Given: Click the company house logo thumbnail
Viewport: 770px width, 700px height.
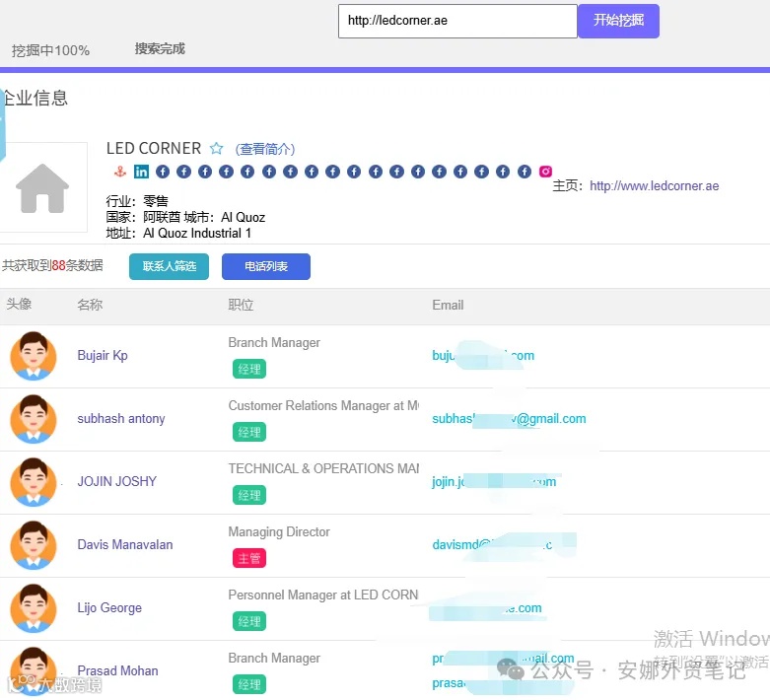Looking at the screenshot, I should 42,187.
